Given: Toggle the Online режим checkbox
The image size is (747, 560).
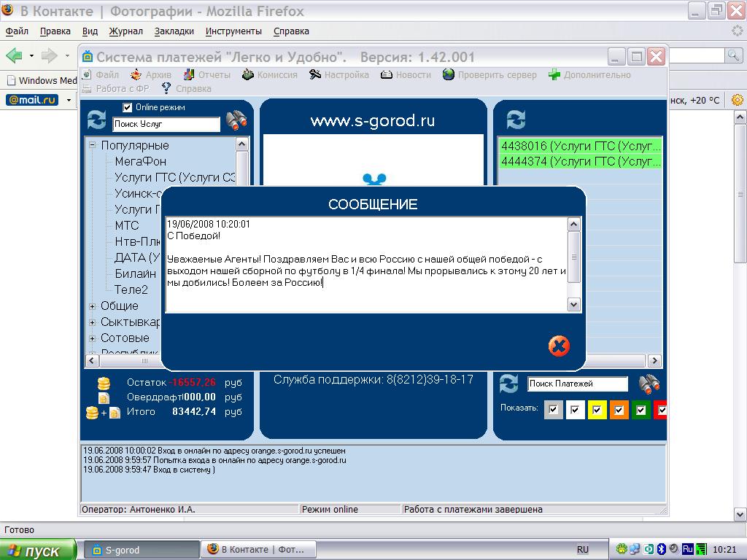Looking at the screenshot, I should (x=128, y=107).
